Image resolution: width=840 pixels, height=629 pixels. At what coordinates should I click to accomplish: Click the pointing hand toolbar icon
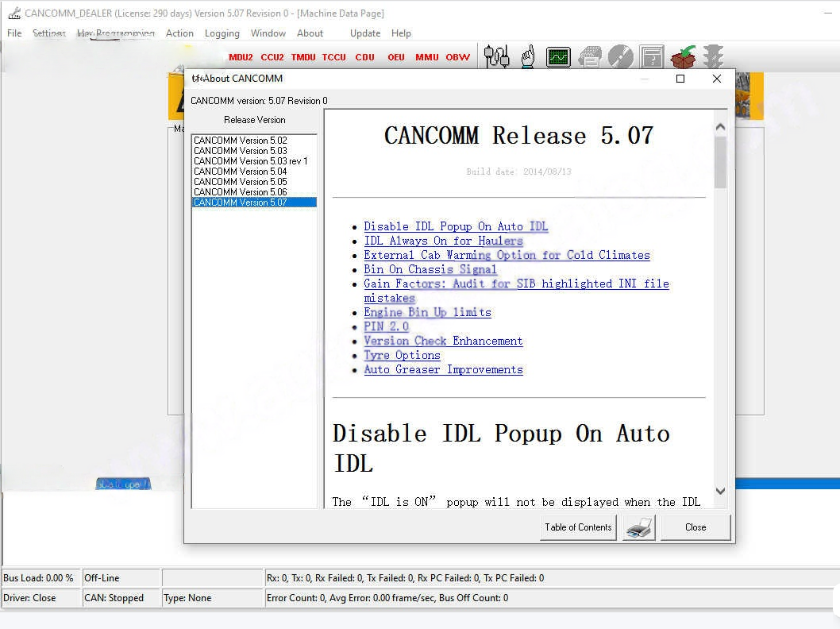(528, 56)
